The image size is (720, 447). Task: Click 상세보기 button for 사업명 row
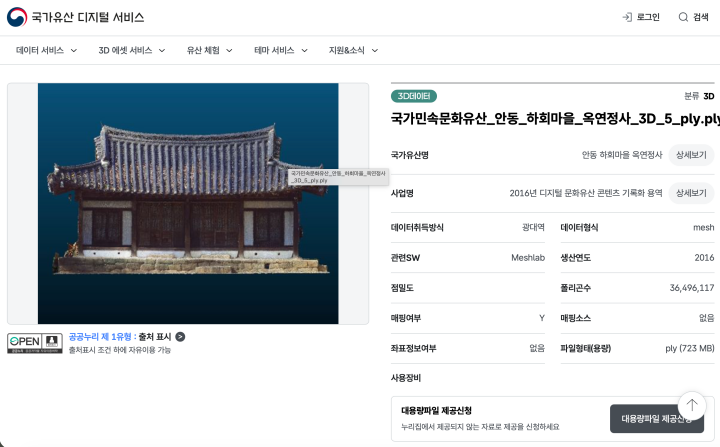coord(691,193)
